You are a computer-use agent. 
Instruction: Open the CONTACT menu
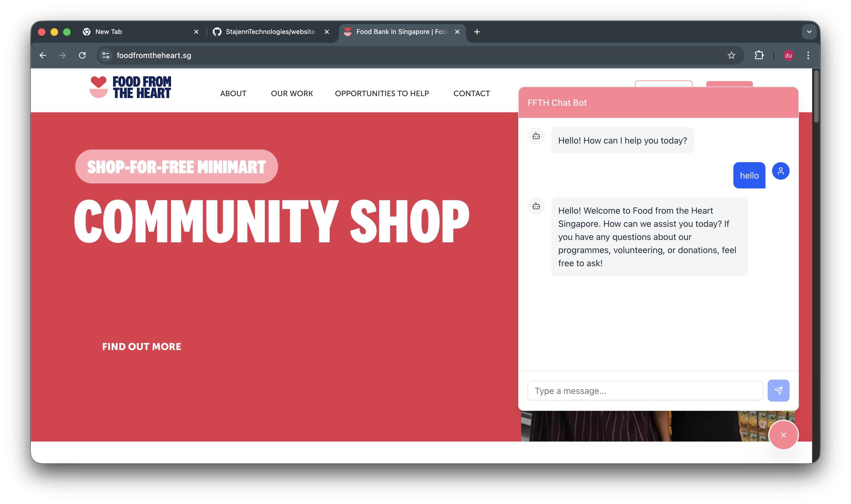471,93
